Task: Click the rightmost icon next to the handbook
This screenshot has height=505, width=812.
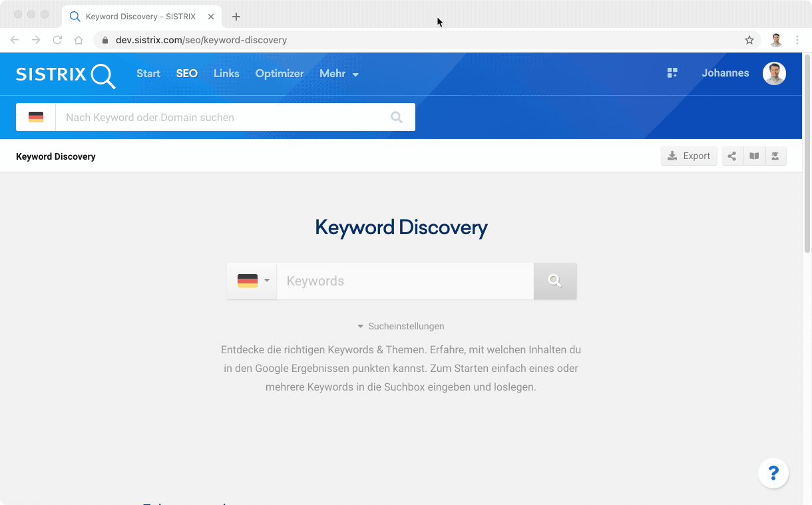Action: (x=775, y=156)
